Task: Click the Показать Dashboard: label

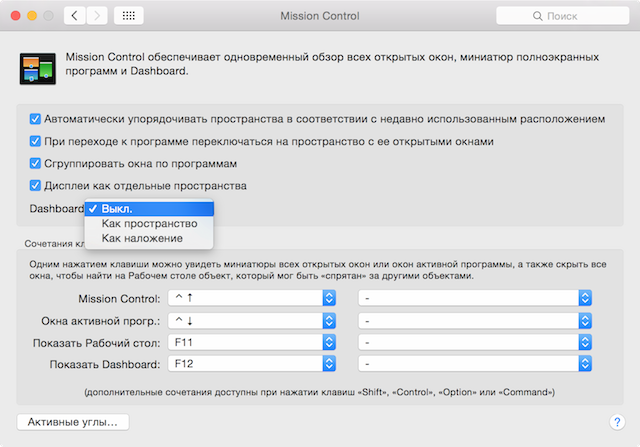Action: (x=105, y=364)
